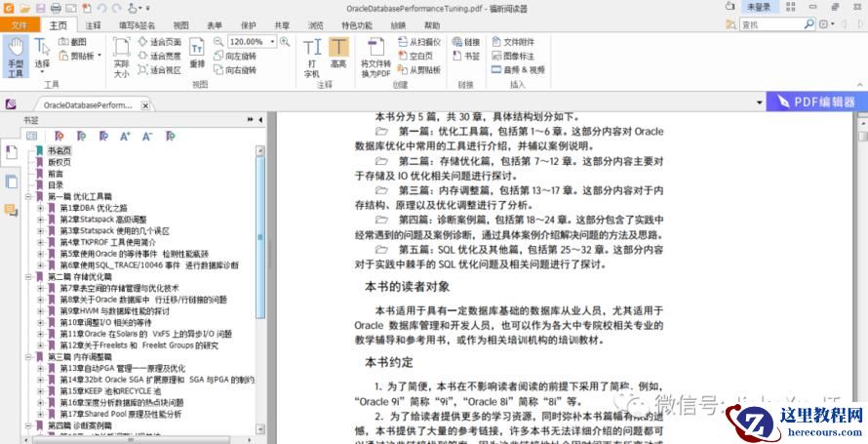Insert Audio & Video (音频 & 视频)

click(518, 70)
